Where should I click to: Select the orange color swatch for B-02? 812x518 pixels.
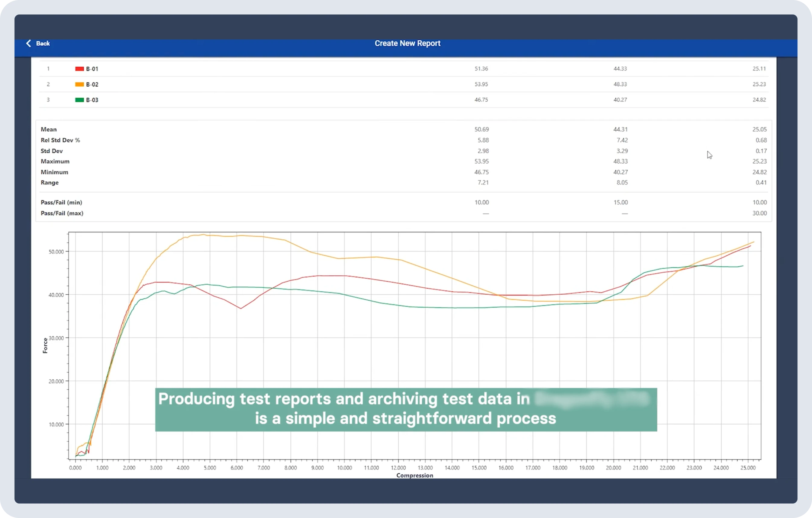pyautogui.click(x=79, y=84)
